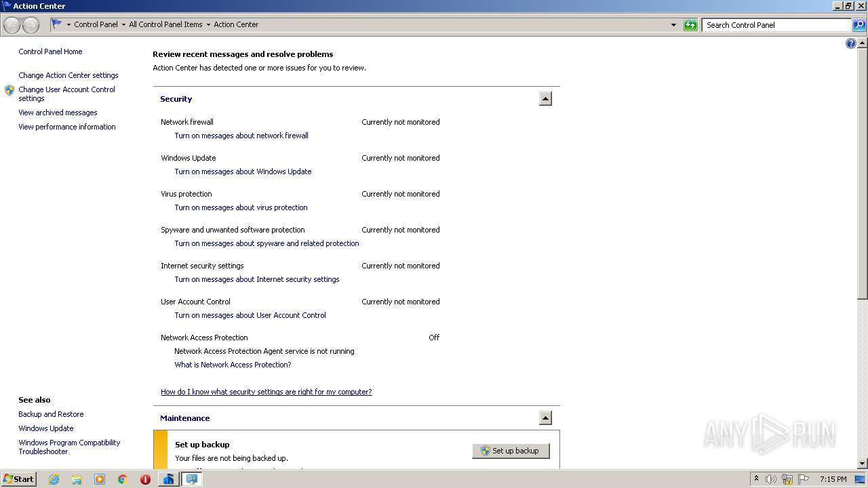This screenshot has height=488, width=868.
Task: Click the Search Control Panel field
Action: point(776,25)
